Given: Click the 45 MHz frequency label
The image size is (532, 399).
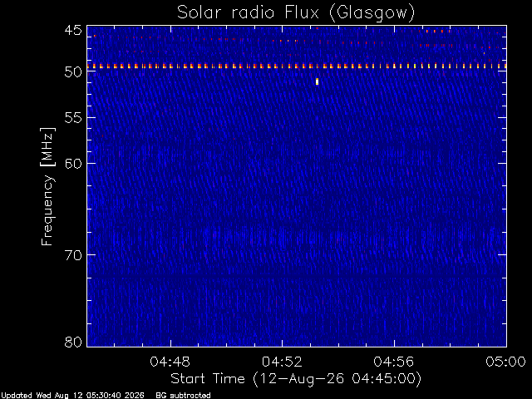Looking at the screenshot, I should click(73, 31).
